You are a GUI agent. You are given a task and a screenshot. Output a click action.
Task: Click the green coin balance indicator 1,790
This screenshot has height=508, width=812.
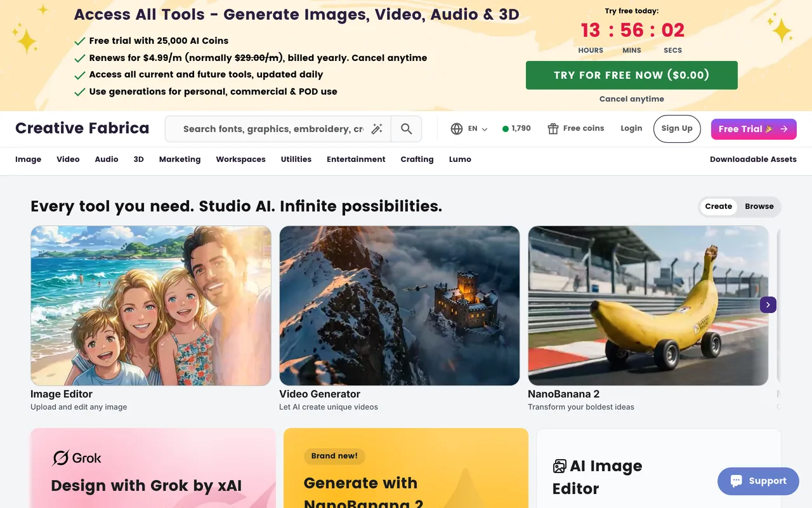pos(516,128)
